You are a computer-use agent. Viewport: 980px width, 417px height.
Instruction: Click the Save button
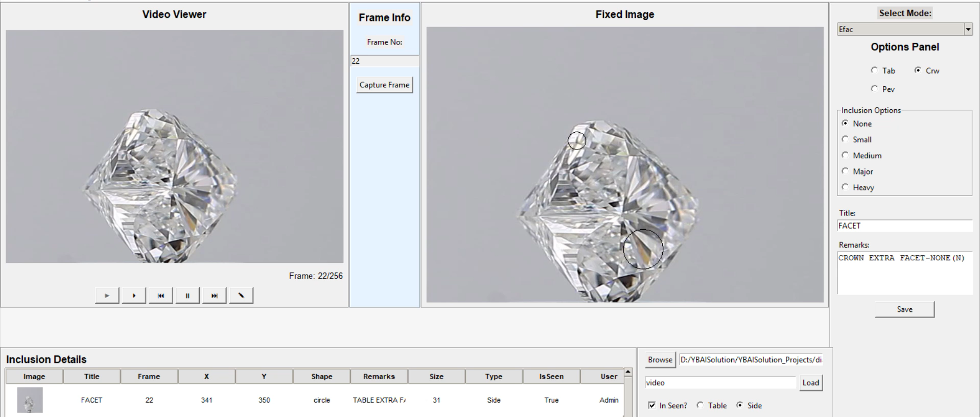coord(904,309)
